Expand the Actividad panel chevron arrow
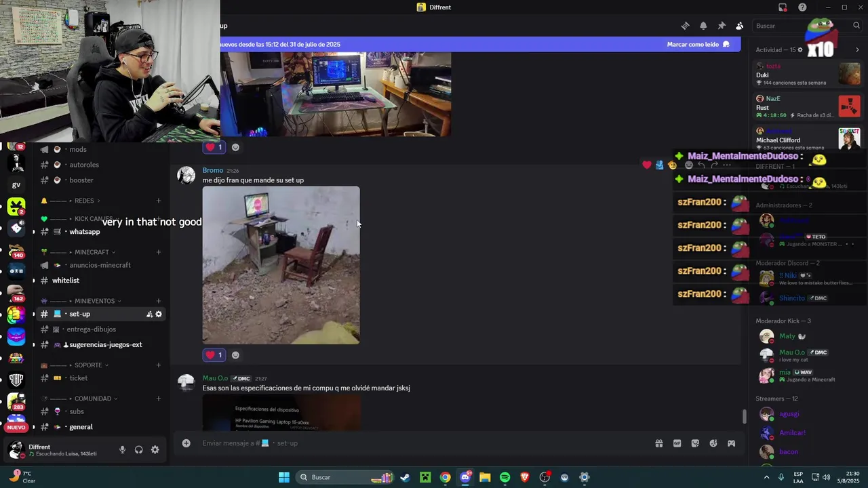This screenshot has height=488, width=868. click(x=857, y=49)
